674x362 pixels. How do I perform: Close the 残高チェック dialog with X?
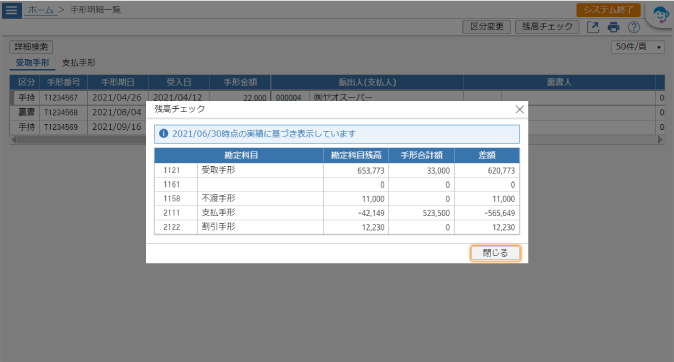click(519, 109)
